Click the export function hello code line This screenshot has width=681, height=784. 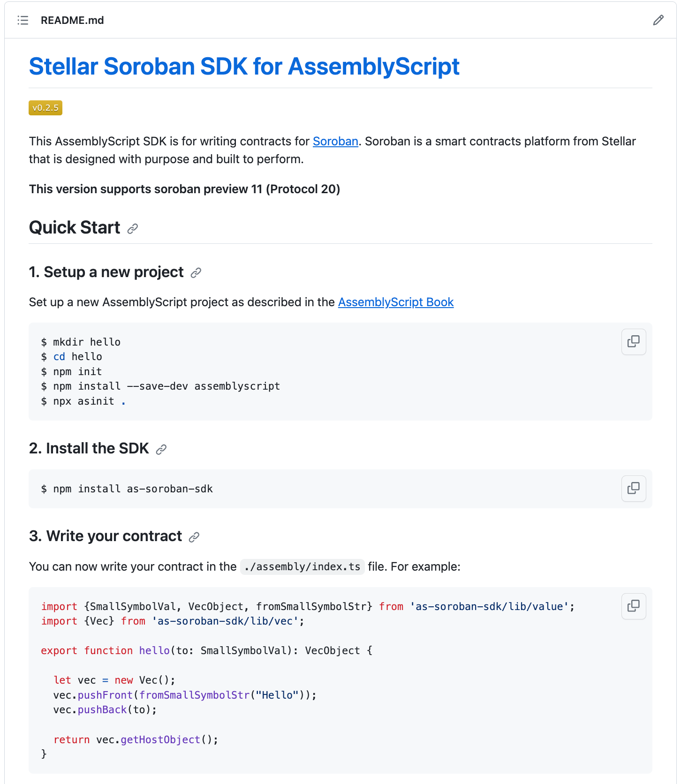(206, 651)
